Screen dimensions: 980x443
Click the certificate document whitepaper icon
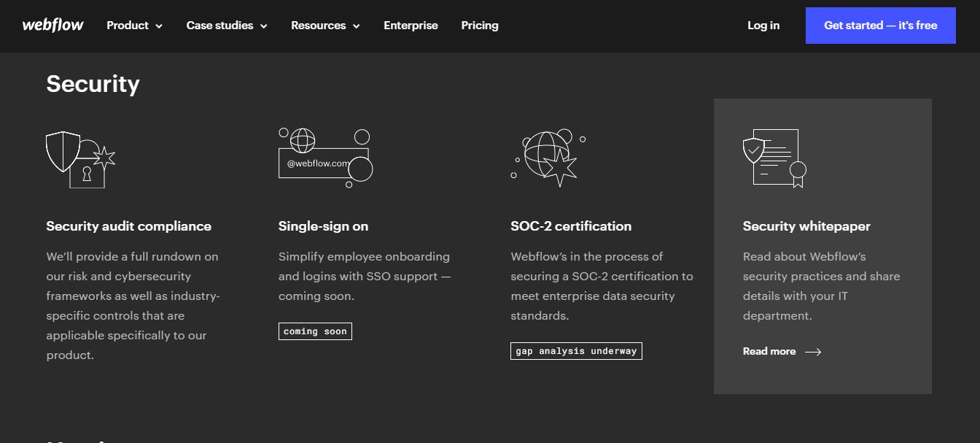(774, 158)
